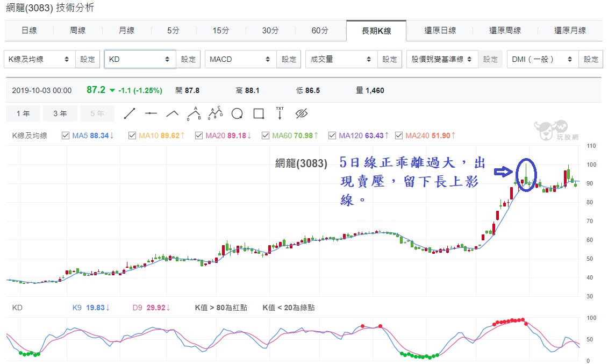Select the ABCD pattern drawing tool
608x364 pixels.
tap(216, 113)
